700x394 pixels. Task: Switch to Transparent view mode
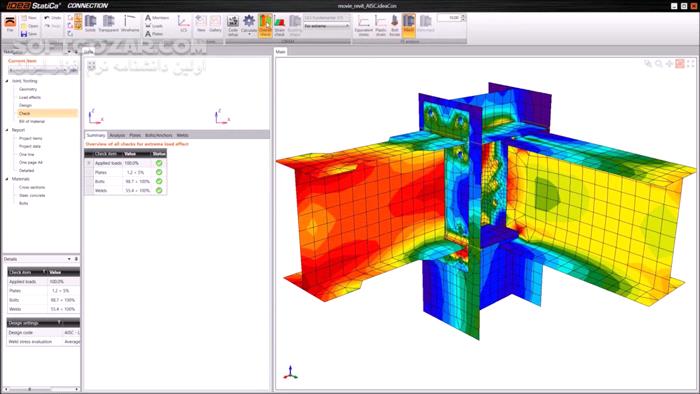pos(108,22)
